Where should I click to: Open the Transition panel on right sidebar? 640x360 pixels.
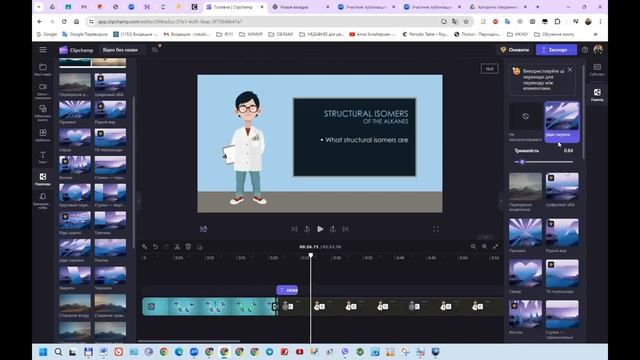(597, 94)
